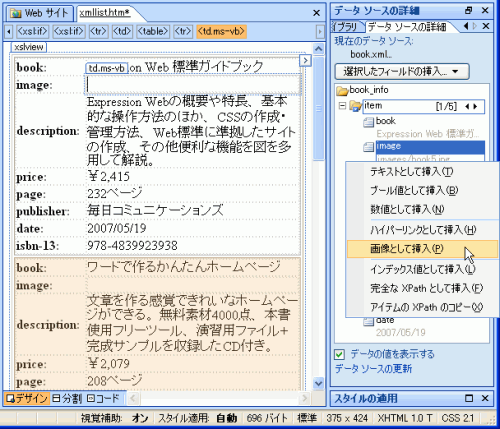Click the vertical scrollbar thumb

tap(318, 108)
